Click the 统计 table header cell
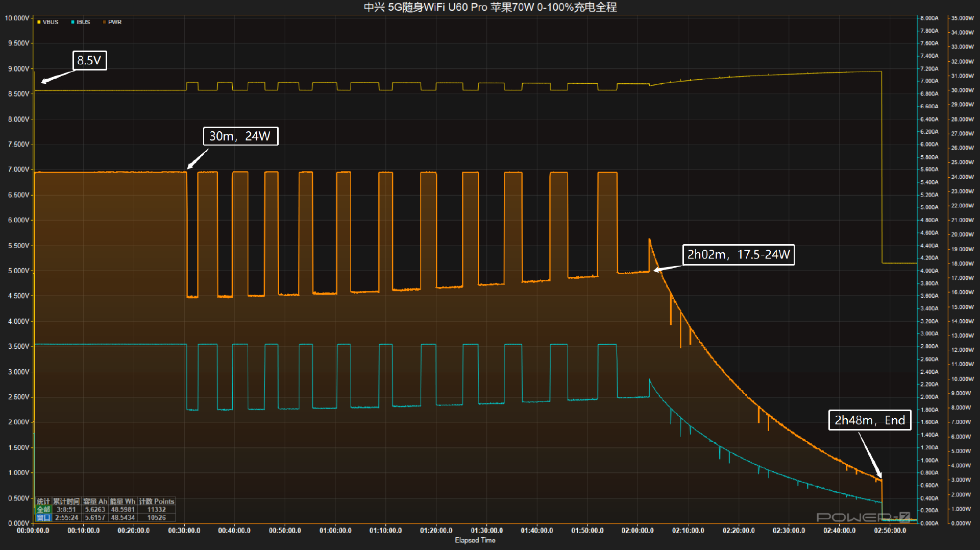Viewport: 980px width, 550px height. point(43,501)
